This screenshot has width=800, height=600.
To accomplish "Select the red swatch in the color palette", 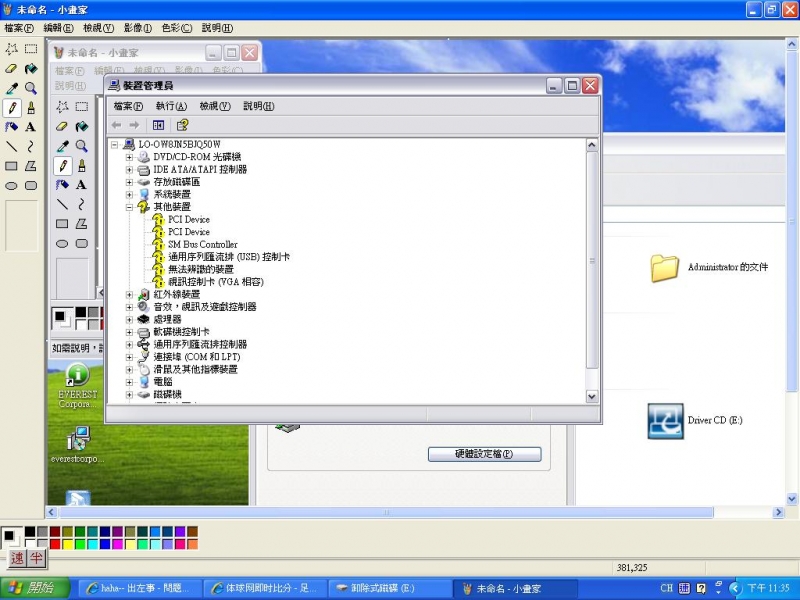I will point(54,544).
